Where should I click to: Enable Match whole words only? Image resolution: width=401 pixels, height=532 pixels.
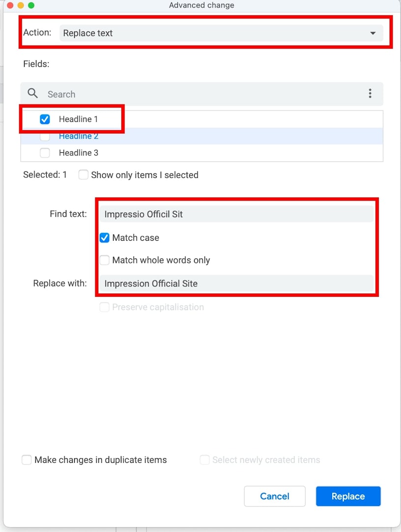tap(105, 260)
